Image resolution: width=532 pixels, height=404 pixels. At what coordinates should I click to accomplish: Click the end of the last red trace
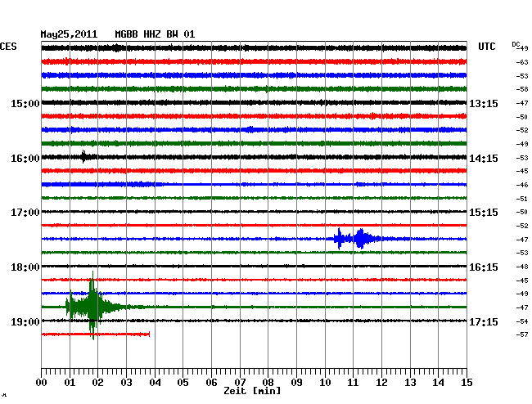click(149, 334)
